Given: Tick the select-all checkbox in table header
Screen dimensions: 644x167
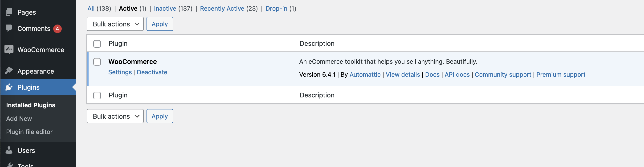Looking at the screenshot, I should tap(97, 44).
